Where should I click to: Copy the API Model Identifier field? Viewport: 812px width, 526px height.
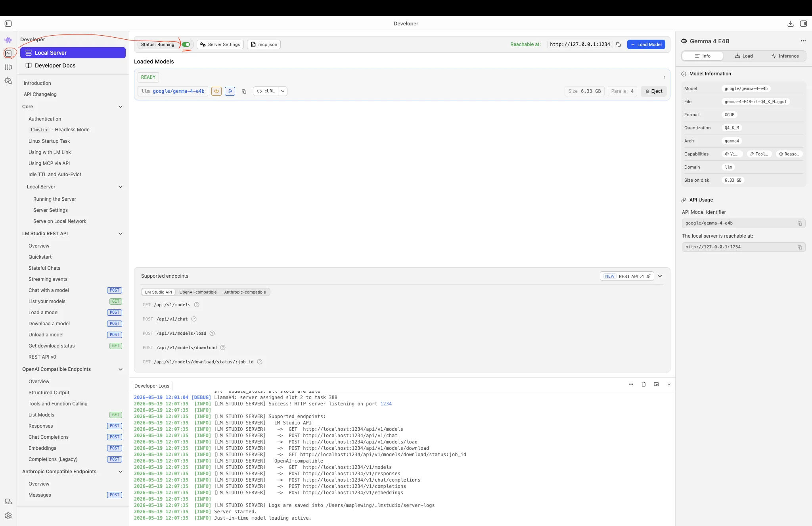(x=800, y=223)
